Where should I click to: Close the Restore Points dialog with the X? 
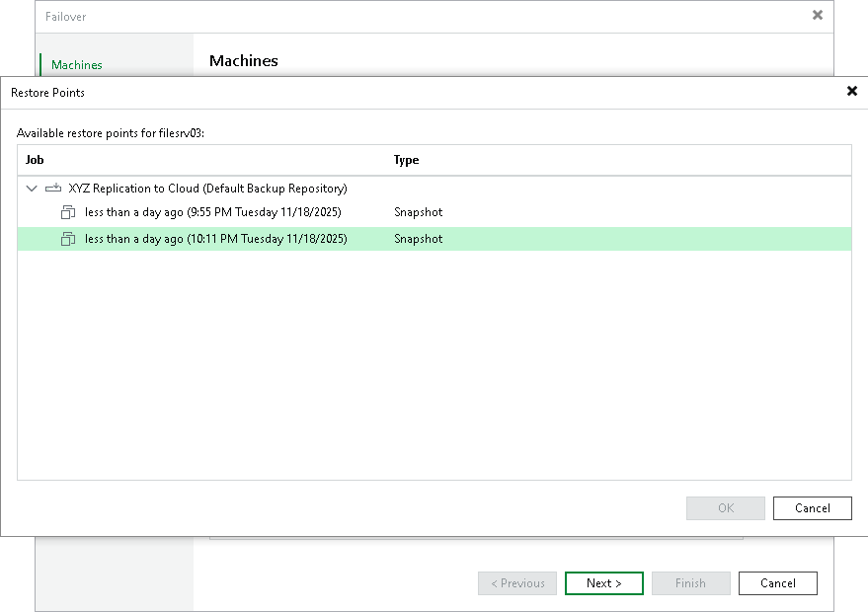click(x=851, y=91)
